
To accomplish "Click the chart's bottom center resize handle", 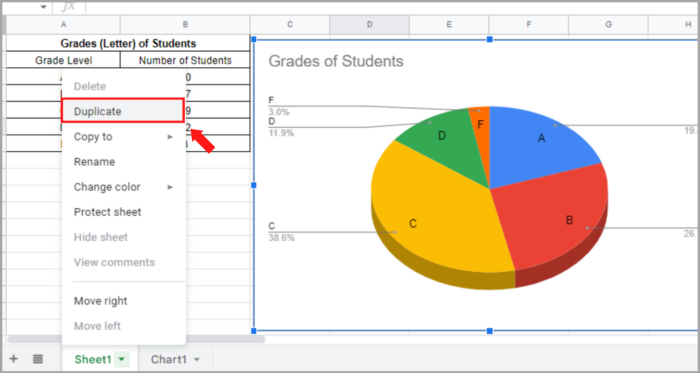I will pos(490,331).
